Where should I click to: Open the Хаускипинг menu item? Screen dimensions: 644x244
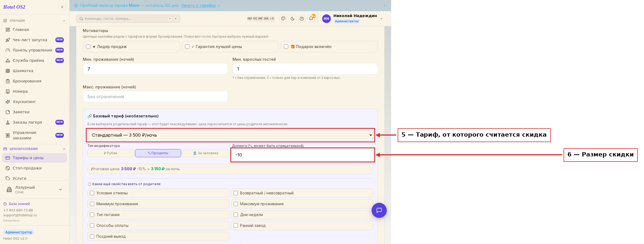[34, 102]
